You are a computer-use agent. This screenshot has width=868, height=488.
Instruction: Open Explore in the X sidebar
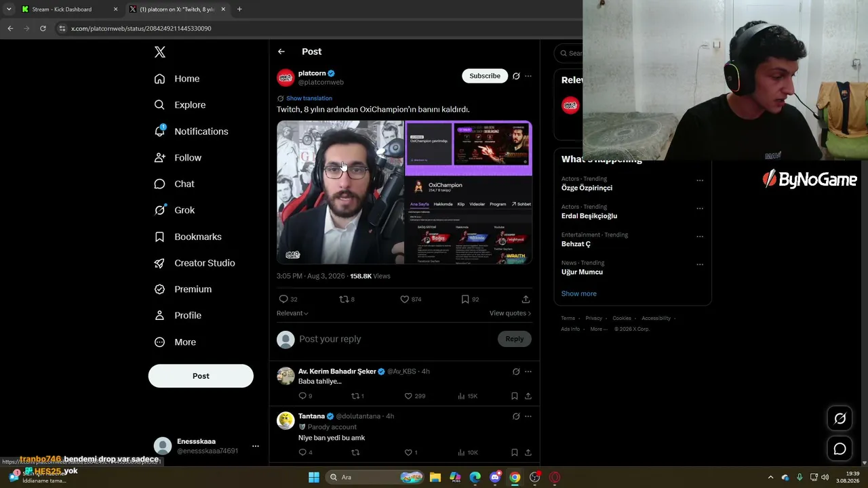click(180, 105)
